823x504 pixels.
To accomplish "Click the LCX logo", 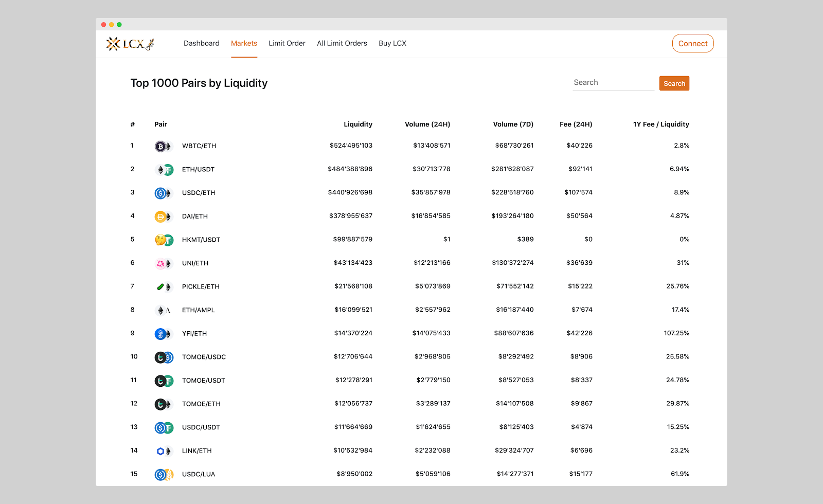I will 130,44.
